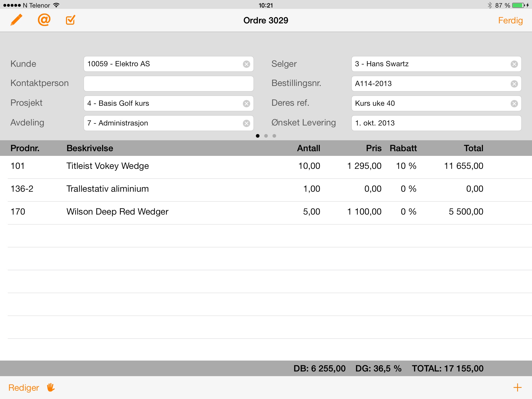532x399 pixels.
Task: Clear the Deres ref. field Kurs uke 40
Action: click(x=514, y=103)
